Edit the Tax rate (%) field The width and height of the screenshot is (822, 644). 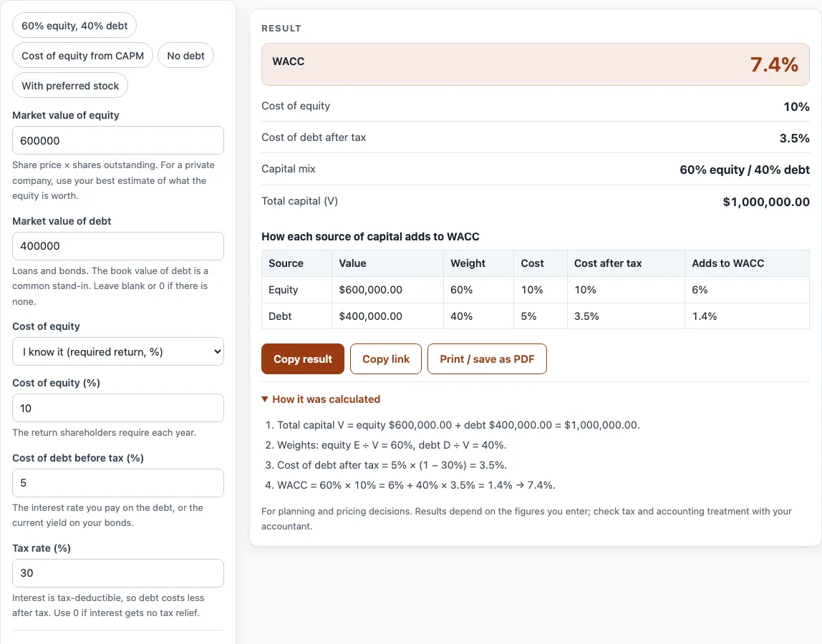pyautogui.click(x=118, y=573)
